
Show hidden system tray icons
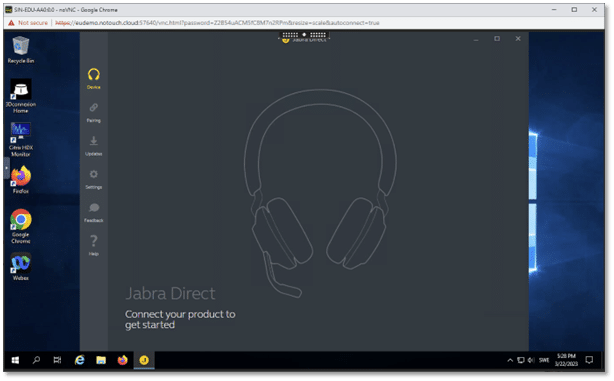(510, 361)
